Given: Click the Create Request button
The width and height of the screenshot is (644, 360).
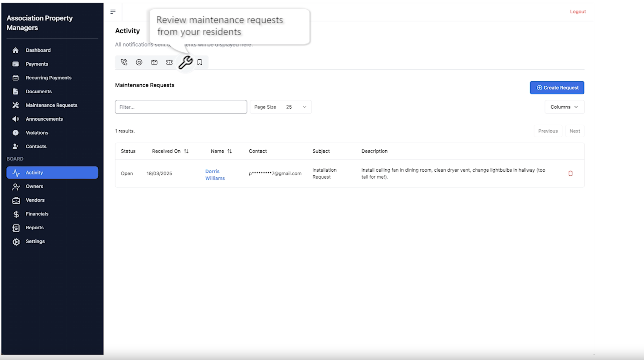Looking at the screenshot, I should pyautogui.click(x=557, y=88).
